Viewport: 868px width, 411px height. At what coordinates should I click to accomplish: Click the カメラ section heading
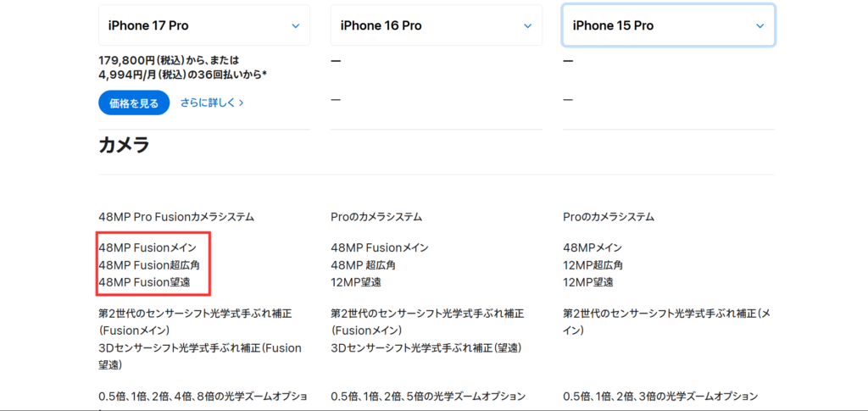125,145
